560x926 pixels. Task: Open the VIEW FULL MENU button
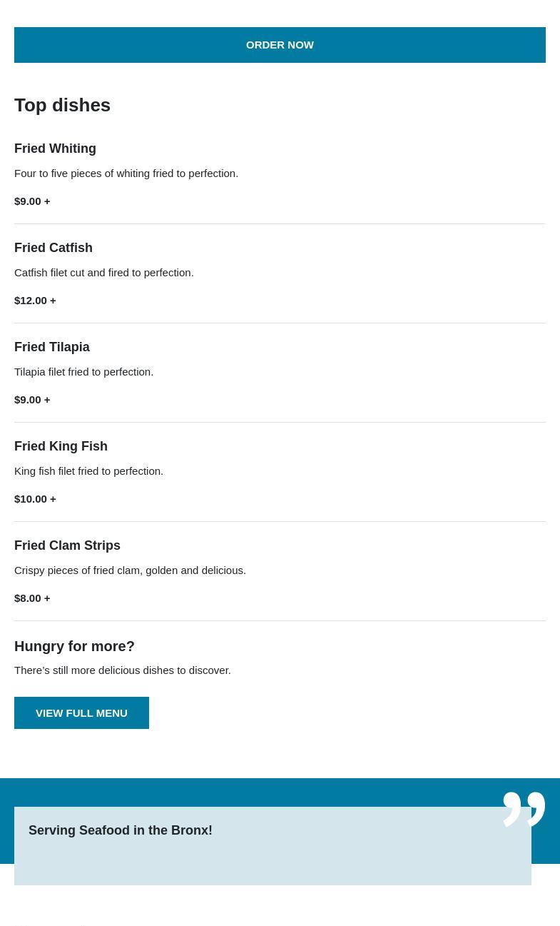coord(81,713)
